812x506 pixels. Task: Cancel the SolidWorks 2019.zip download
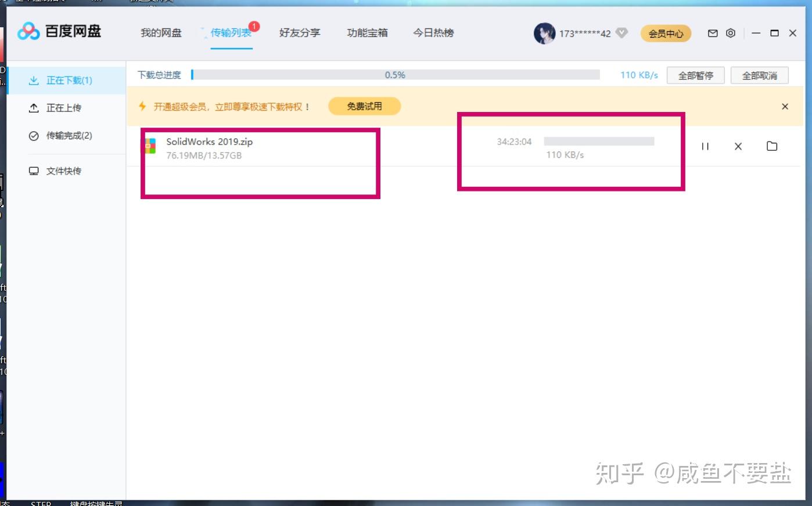pyautogui.click(x=738, y=146)
